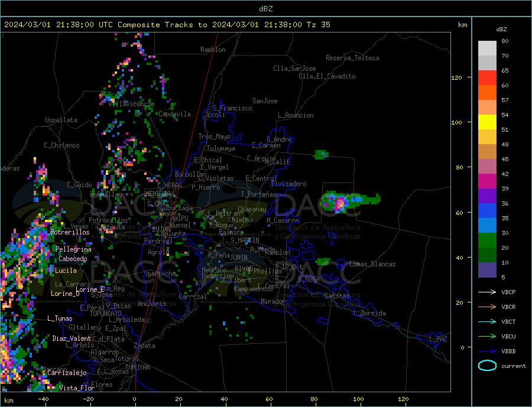Select the brown 45–48 dBZ color swatch
The width and height of the screenshot is (532, 407).
pyautogui.click(x=487, y=152)
